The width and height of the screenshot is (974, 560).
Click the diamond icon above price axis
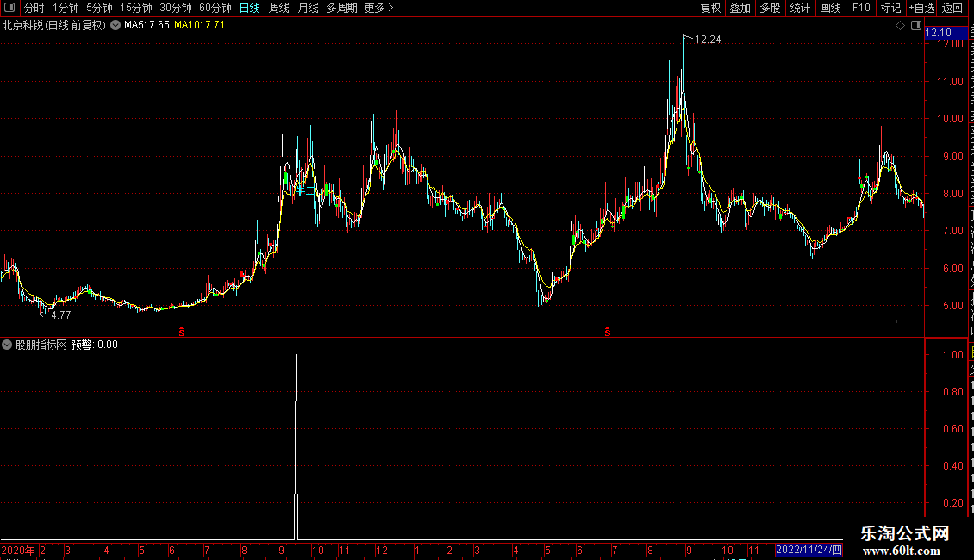(x=900, y=26)
